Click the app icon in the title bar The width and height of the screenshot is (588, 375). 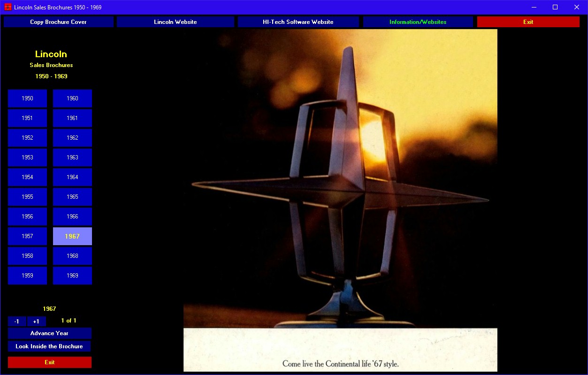8,7
